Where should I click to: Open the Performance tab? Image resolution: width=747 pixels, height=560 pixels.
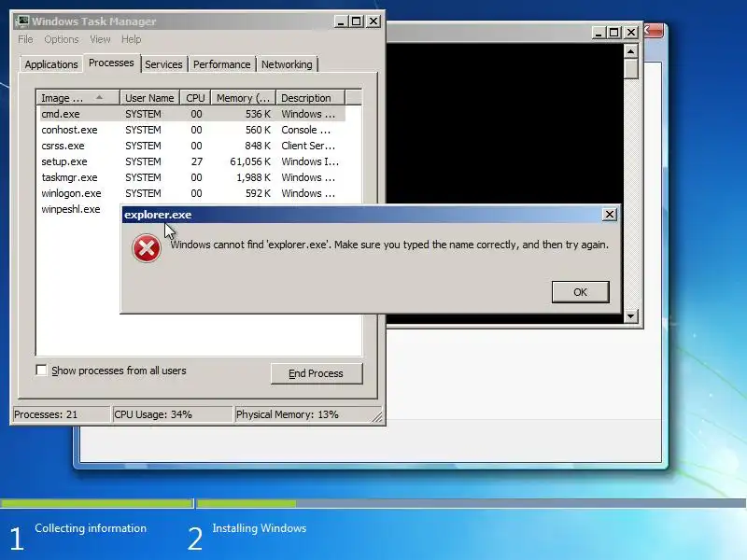click(x=221, y=64)
